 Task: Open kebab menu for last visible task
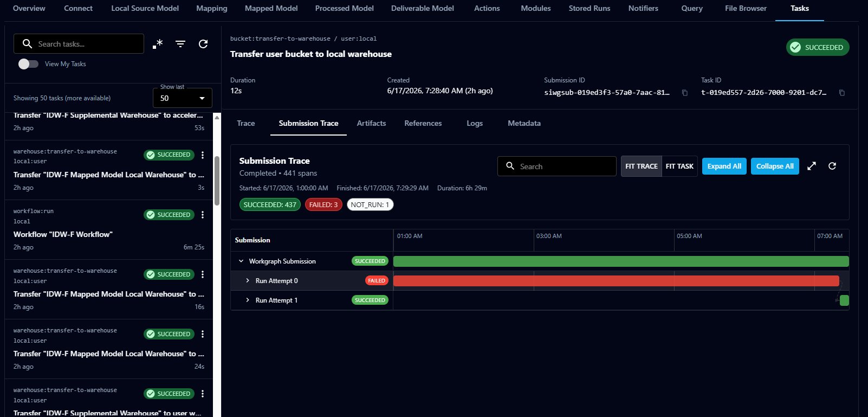pyautogui.click(x=203, y=394)
